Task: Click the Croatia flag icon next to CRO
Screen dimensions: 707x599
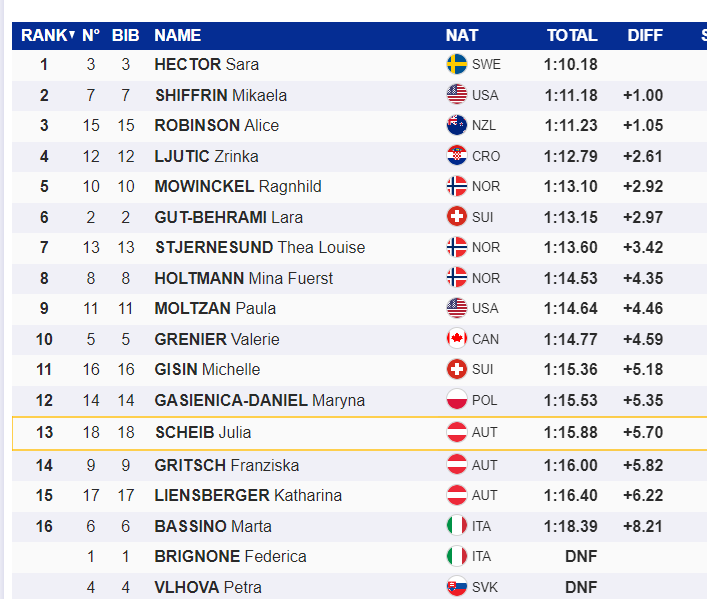Action: tap(456, 156)
